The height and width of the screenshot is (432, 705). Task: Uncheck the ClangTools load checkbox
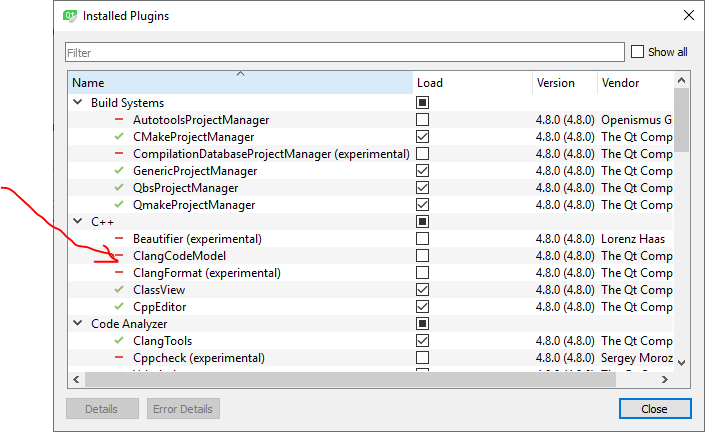(x=422, y=340)
